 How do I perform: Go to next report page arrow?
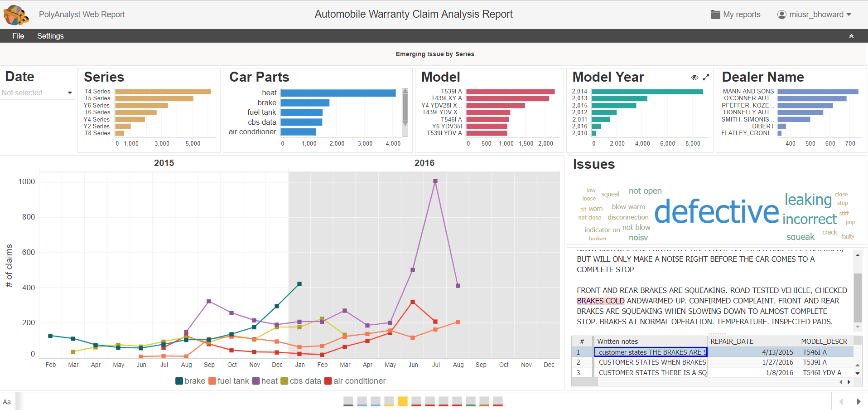[858, 401]
